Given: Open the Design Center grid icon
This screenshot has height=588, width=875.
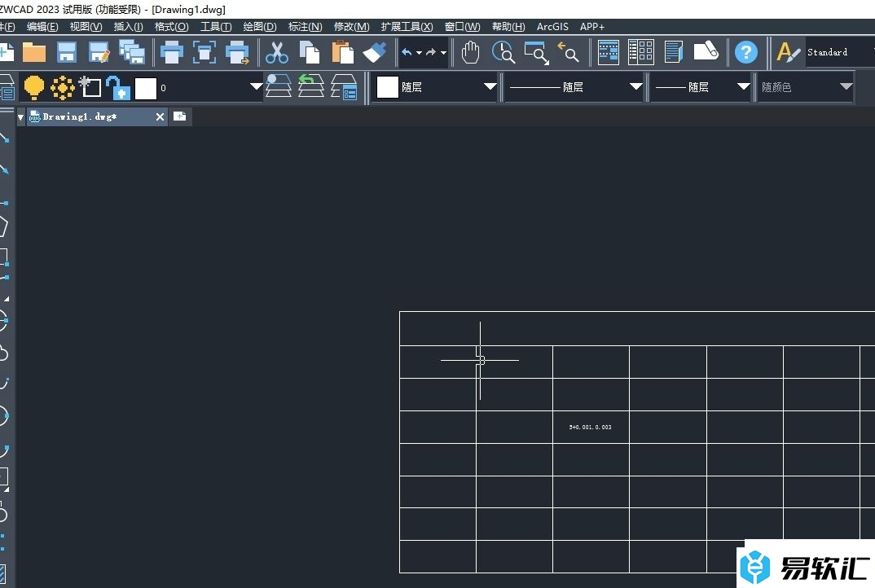Looking at the screenshot, I should [641, 52].
